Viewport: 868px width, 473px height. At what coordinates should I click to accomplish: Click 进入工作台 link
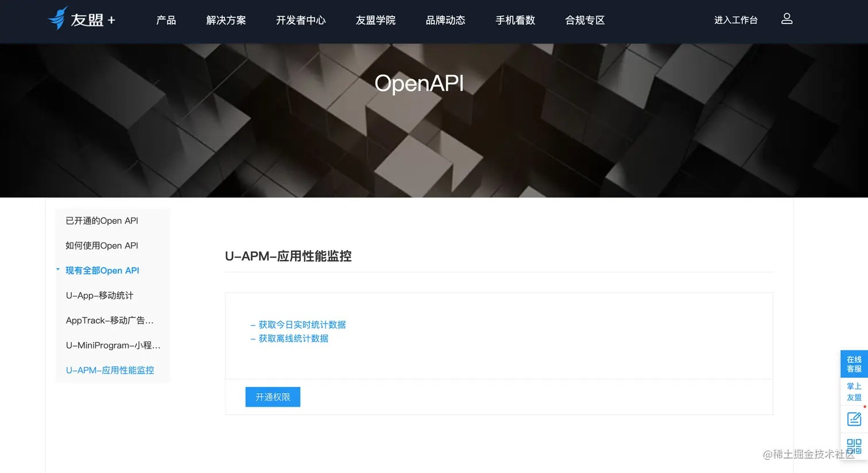736,20
